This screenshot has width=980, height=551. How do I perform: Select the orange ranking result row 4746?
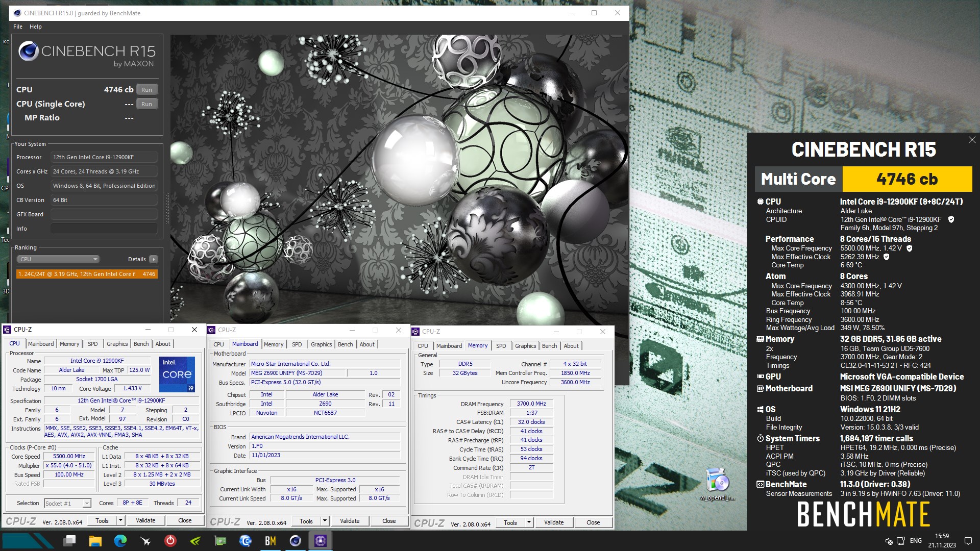click(87, 274)
